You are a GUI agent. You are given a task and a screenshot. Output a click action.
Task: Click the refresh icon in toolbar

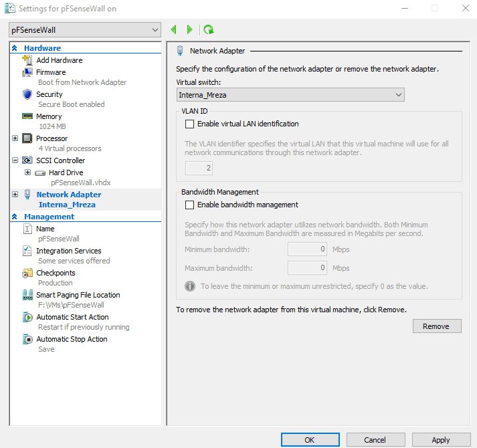click(209, 29)
